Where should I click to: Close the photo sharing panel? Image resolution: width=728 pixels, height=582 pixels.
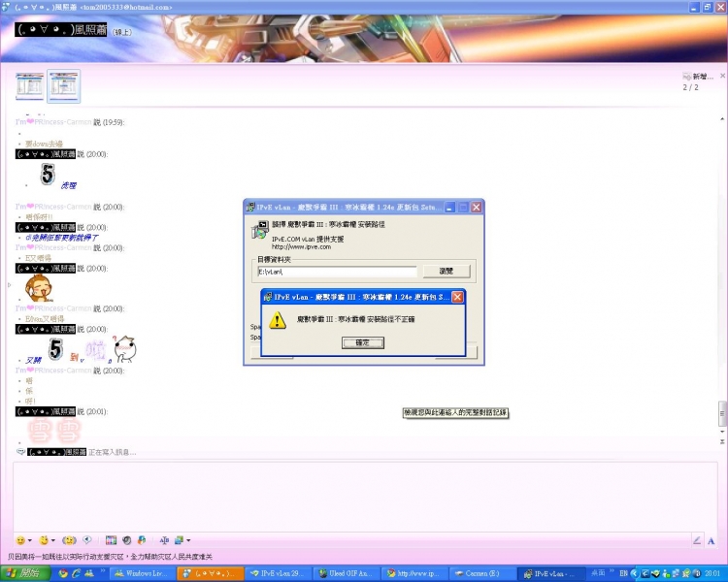pos(722,76)
